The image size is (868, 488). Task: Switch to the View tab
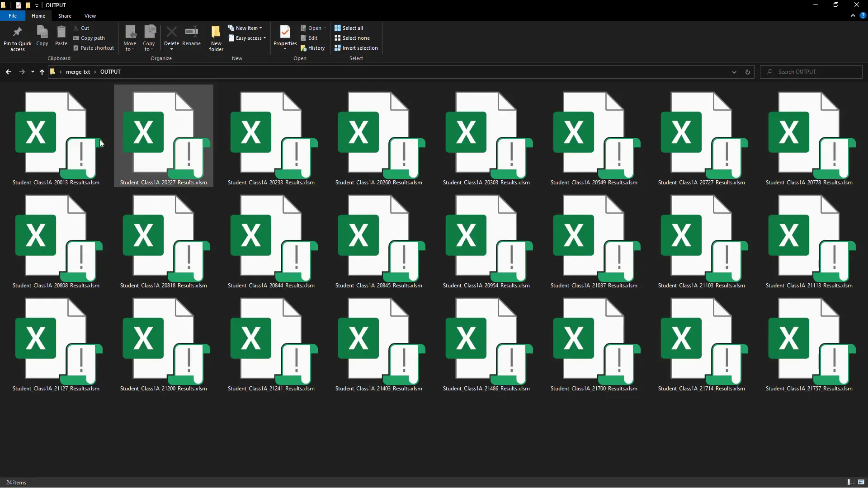point(90,15)
